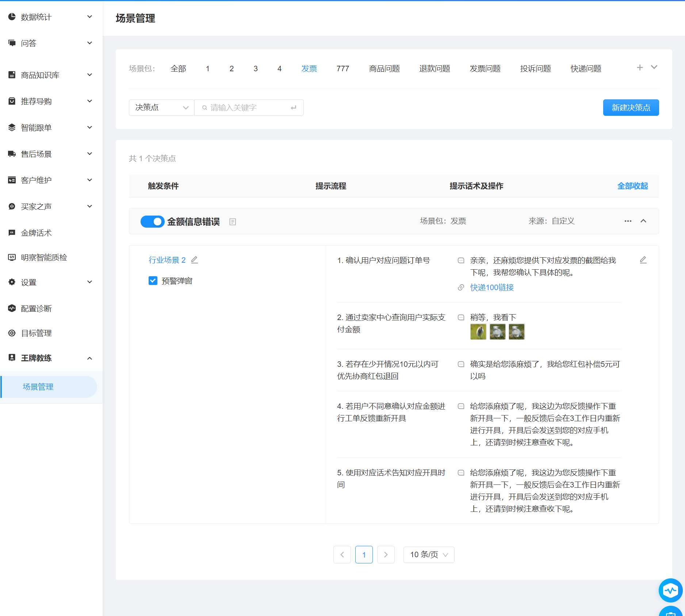Screen dimensions: 685x616
Task: Open the 决策点 search type dropdown
Action: [161, 107]
